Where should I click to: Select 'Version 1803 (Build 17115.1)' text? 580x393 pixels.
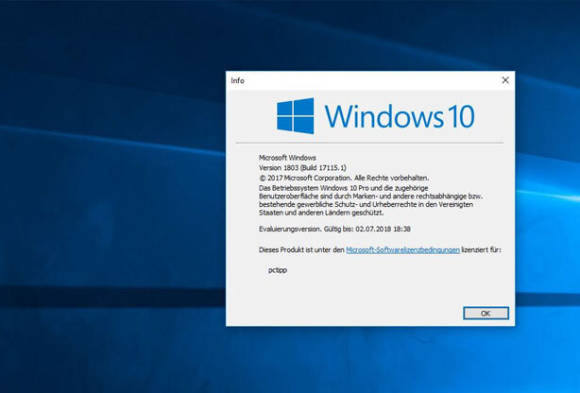[x=303, y=168]
